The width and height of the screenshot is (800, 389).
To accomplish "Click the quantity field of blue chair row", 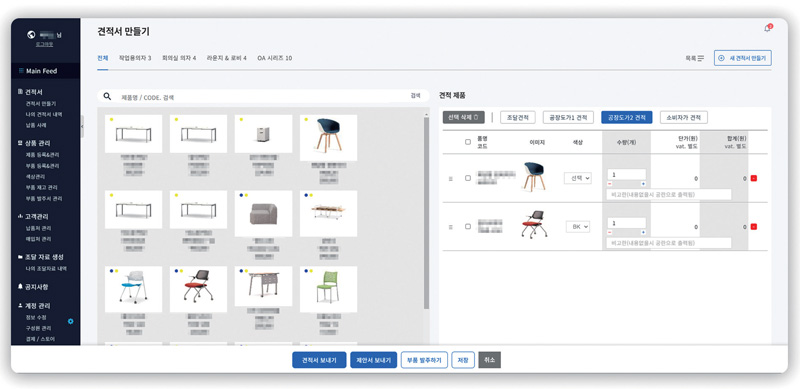I will tap(627, 175).
